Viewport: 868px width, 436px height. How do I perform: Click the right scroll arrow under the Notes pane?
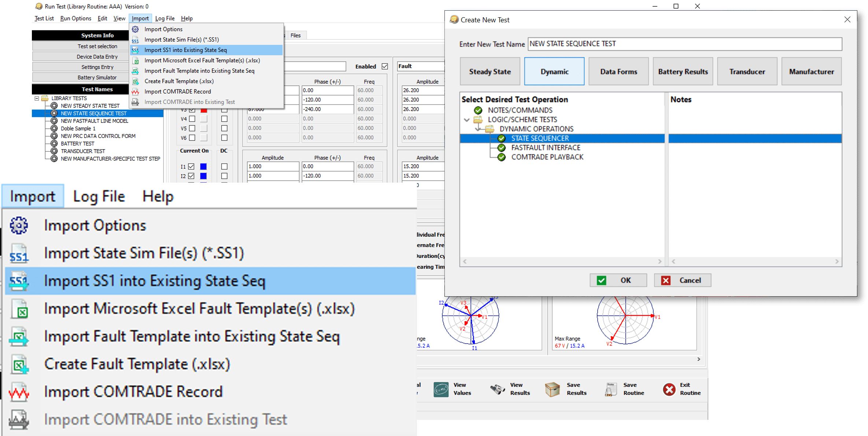tap(837, 261)
